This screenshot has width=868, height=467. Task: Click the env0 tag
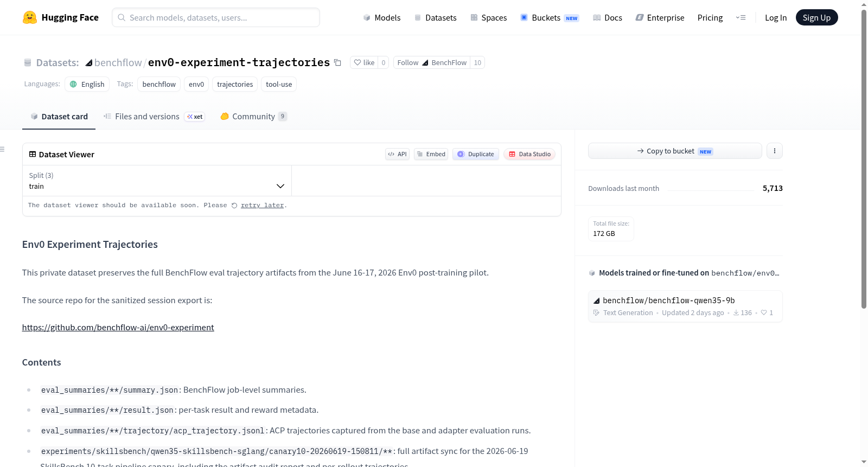[x=196, y=84]
